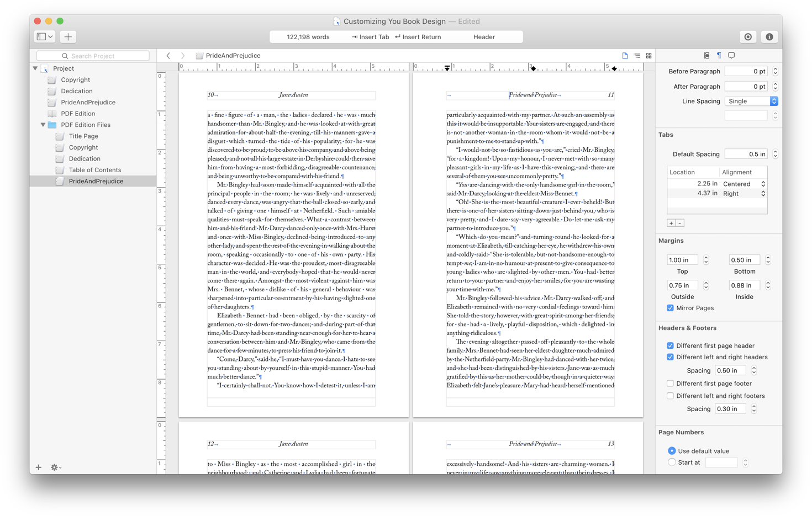Open the sidebar view options dropdown
The height and width of the screenshot is (516, 812).
click(x=45, y=37)
